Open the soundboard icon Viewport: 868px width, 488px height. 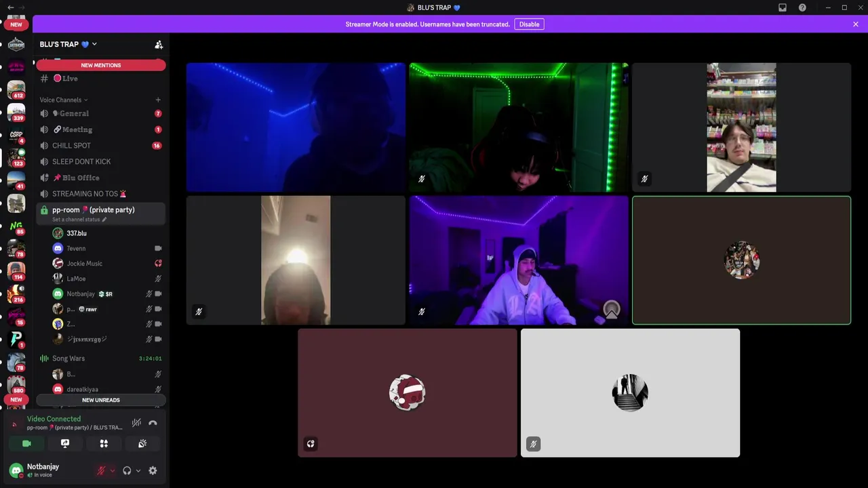142,443
